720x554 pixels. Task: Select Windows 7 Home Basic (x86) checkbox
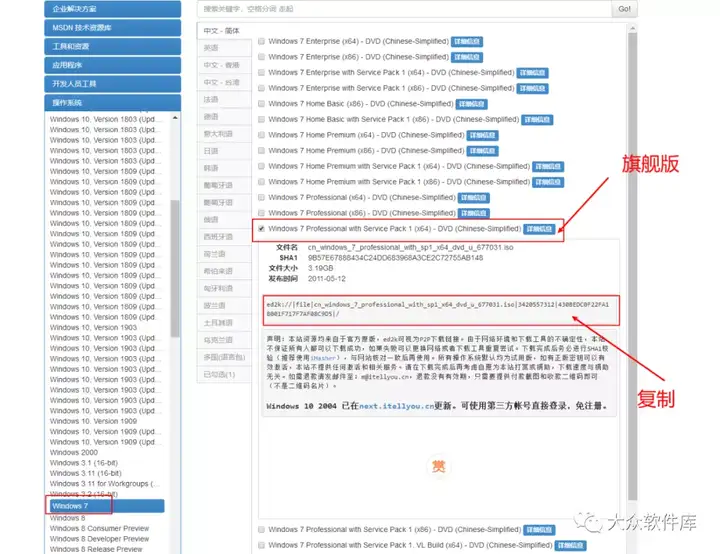pos(261,104)
